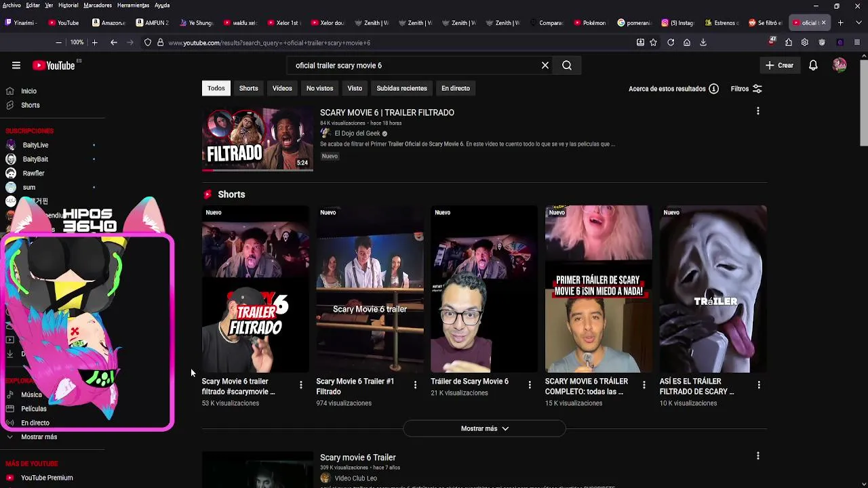Open options for short 'Tráiler de Scary Movie 6'
Viewport: 868px width, 488px height.
coord(530,385)
